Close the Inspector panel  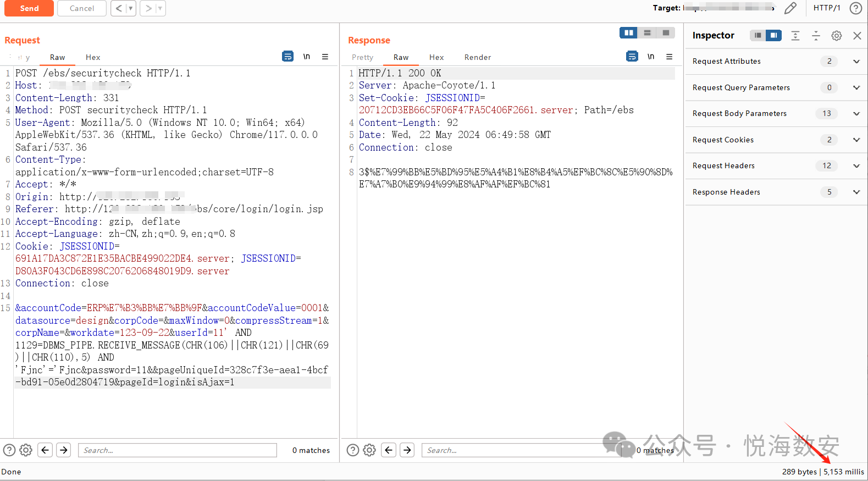(857, 35)
